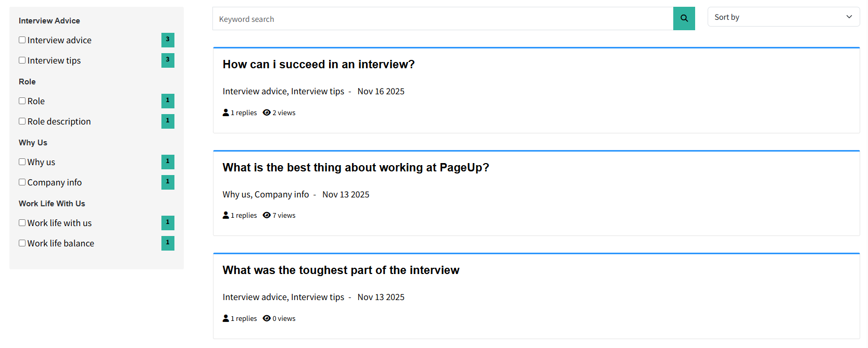Select the Work Life With Us heading
868x348 pixels.
[52, 203]
